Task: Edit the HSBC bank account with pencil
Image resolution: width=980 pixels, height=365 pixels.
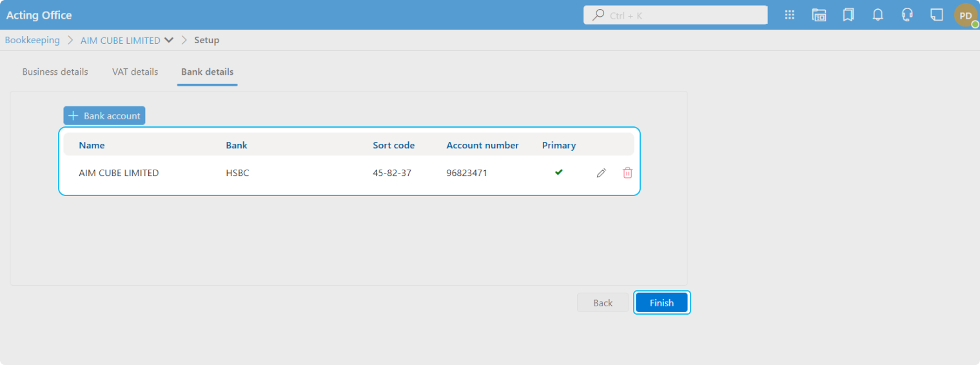Action: tap(601, 173)
